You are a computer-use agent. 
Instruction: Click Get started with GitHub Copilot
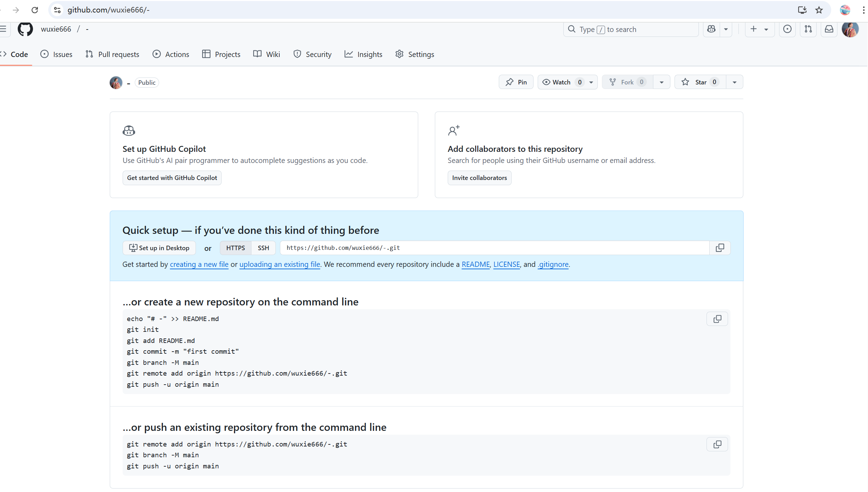pos(172,178)
